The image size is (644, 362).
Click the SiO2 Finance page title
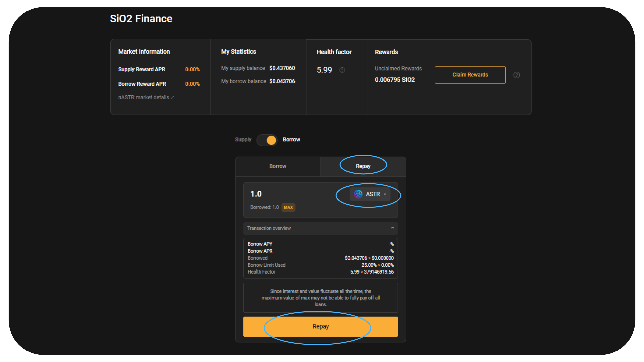(141, 19)
